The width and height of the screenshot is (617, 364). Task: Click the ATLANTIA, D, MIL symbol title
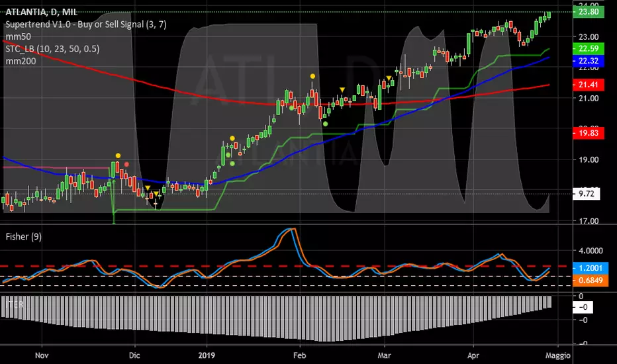coord(41,12)
